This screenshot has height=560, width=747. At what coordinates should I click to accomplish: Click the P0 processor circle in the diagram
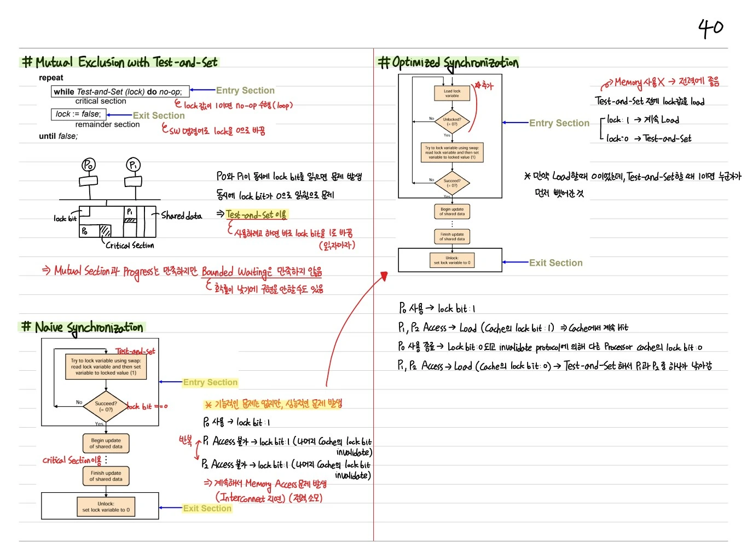89,165
